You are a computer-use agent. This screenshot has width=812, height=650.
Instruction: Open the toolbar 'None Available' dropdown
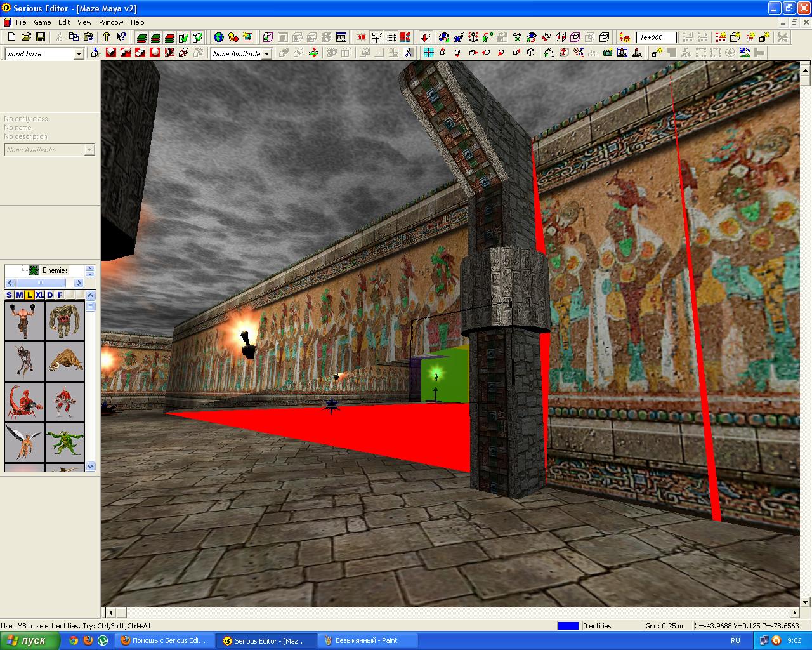pyautogui.click(x=266, y=54)
